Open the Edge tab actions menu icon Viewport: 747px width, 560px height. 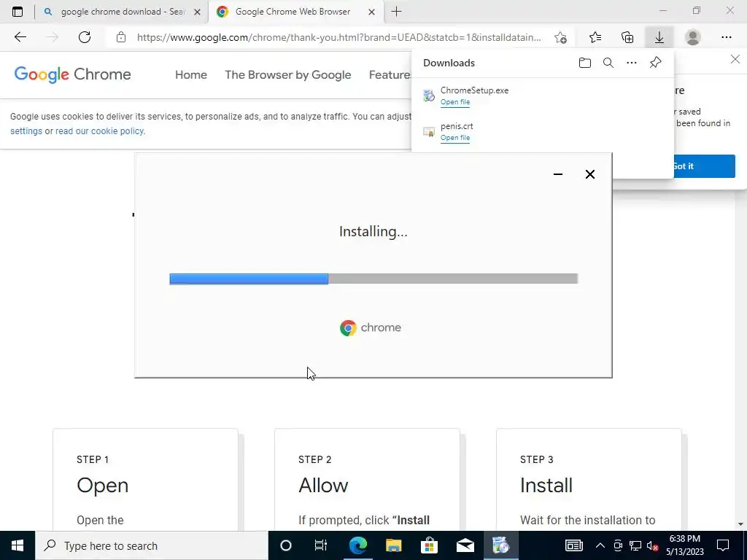click(x=18, y=12)
